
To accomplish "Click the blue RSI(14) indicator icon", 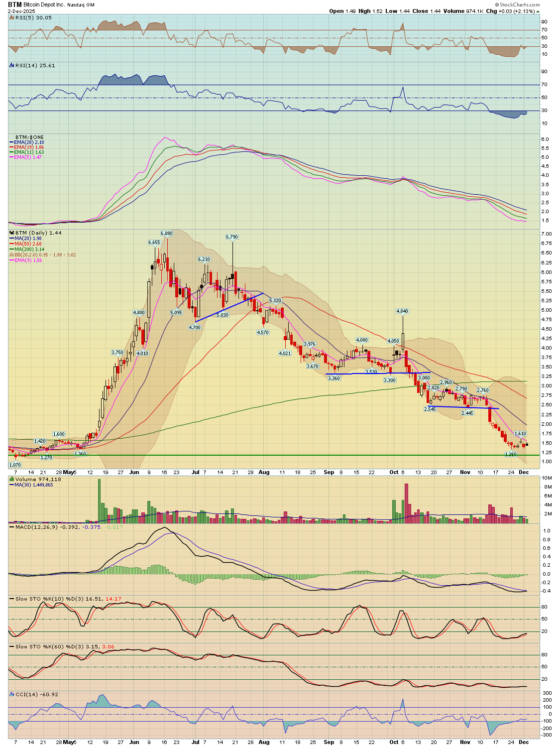I will point(12,65).
